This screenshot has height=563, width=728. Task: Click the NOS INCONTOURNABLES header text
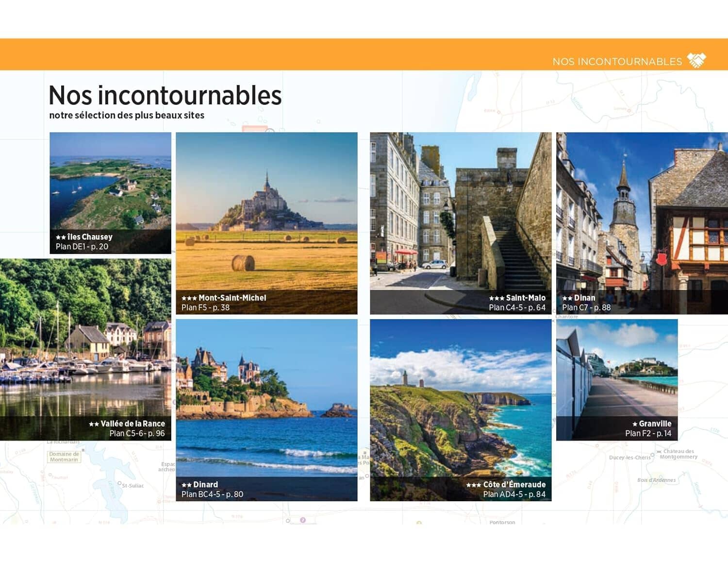click(619, 61)
